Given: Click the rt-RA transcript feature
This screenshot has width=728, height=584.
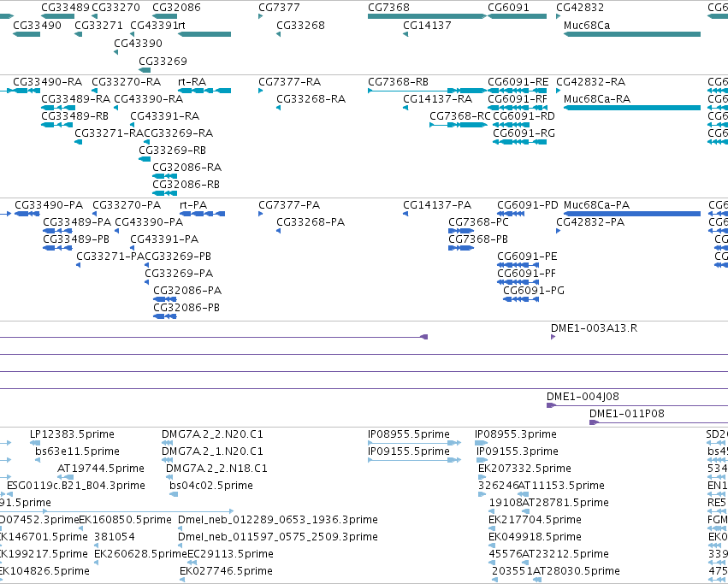Looking at the screenshot, I should pos(204,91).
